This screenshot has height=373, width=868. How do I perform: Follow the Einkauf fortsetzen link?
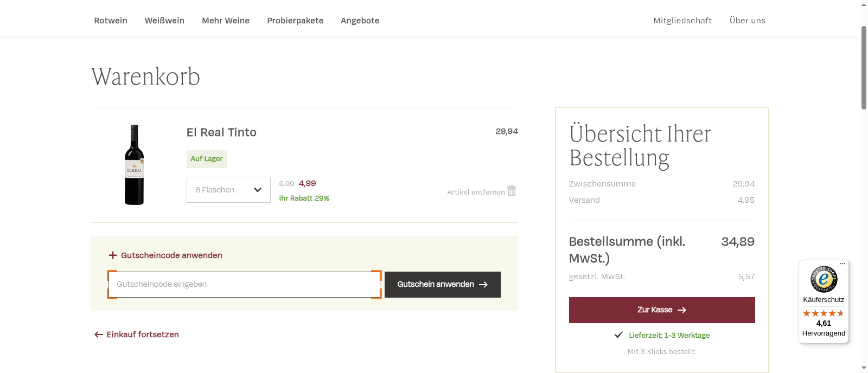click(x=143, y=335)
